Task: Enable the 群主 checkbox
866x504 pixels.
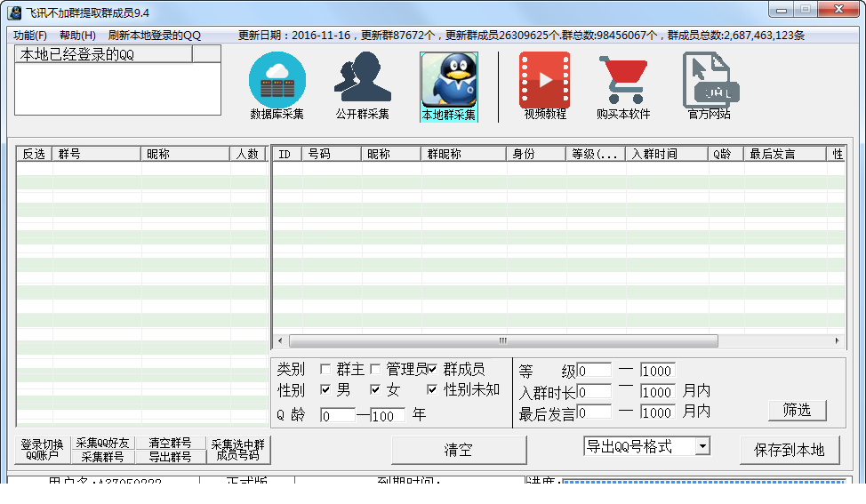Action: (x=325, y=369)
